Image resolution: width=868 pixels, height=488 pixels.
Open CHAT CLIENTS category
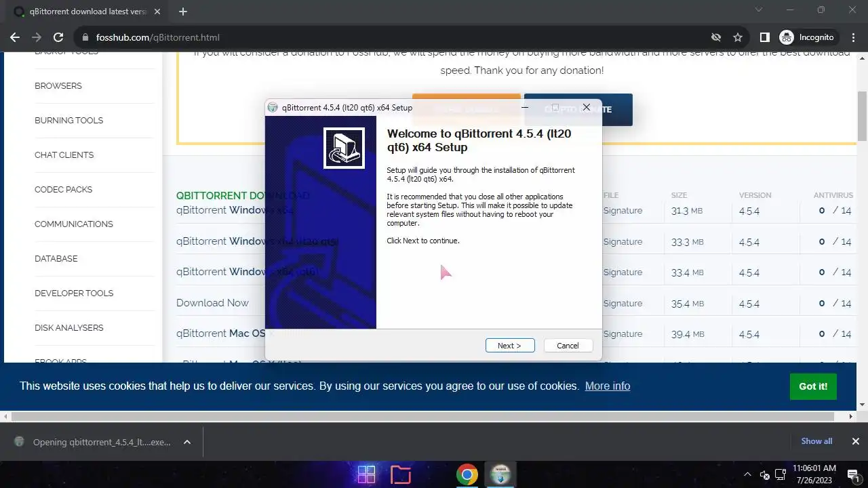64,155
